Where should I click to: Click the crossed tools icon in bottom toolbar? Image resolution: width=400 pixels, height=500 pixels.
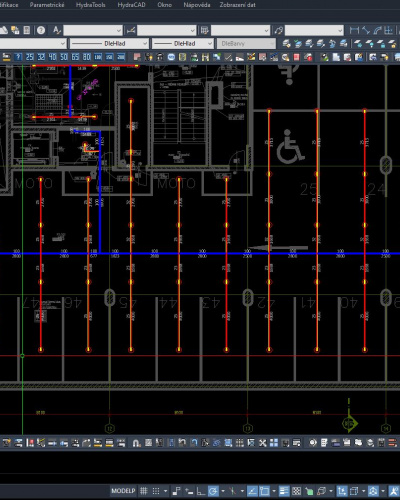(x=263, y=443)
